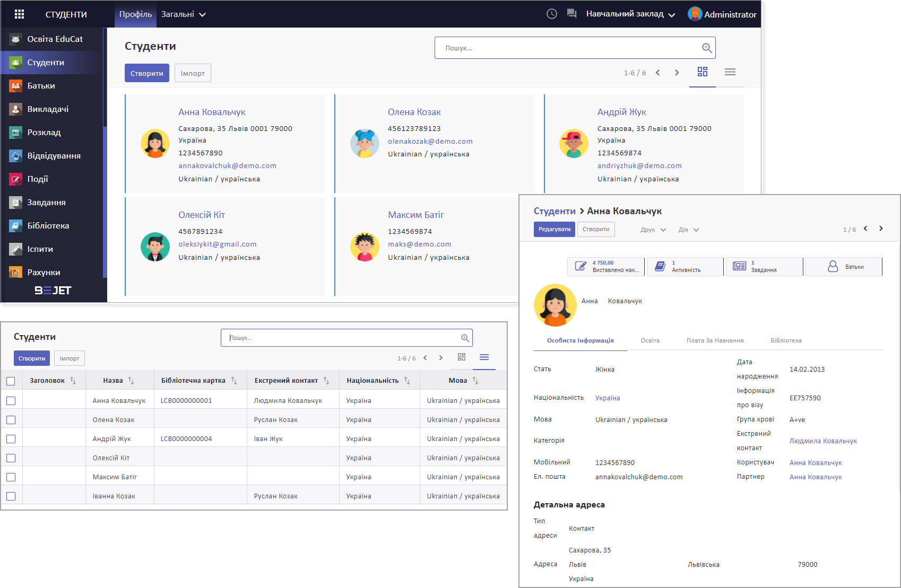Viewport: 901px width, 588px height.
Task: Open olenakozak@demo.com email link
Action: click(x=430, y=142)
